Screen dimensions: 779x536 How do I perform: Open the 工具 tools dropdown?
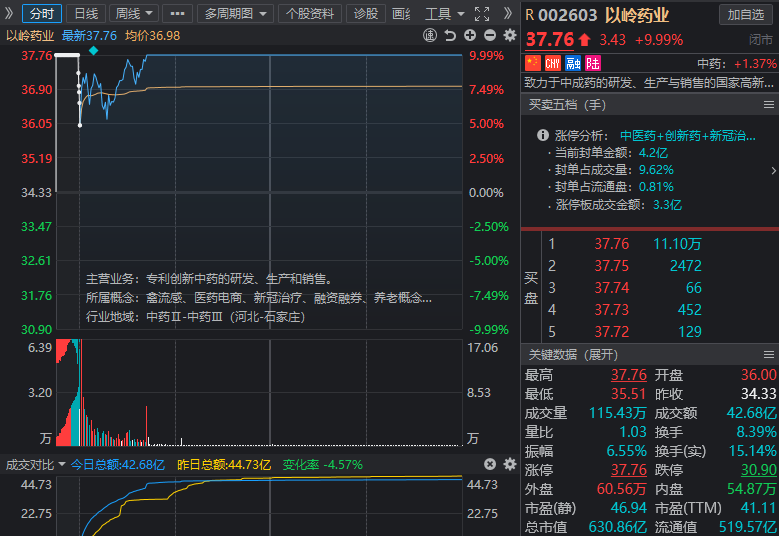coord(444,14)
